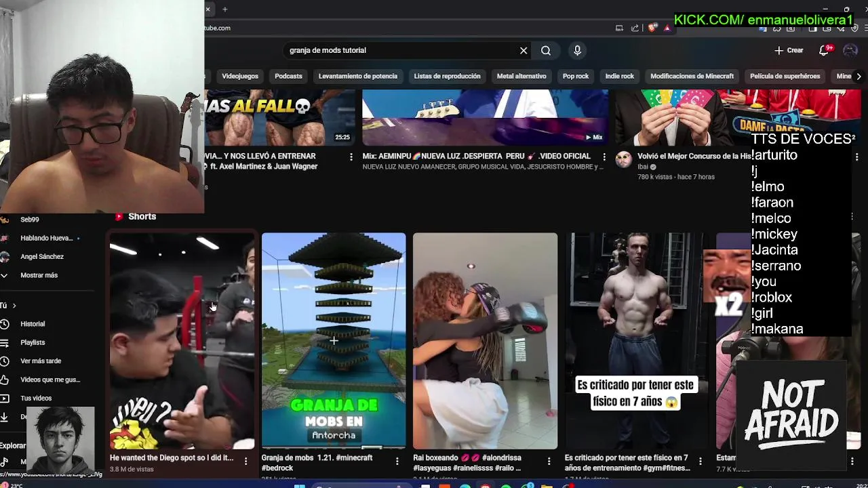868x488 pixels.
Task: Clear the search text with the X icon
Action: [x=524, y=50]
